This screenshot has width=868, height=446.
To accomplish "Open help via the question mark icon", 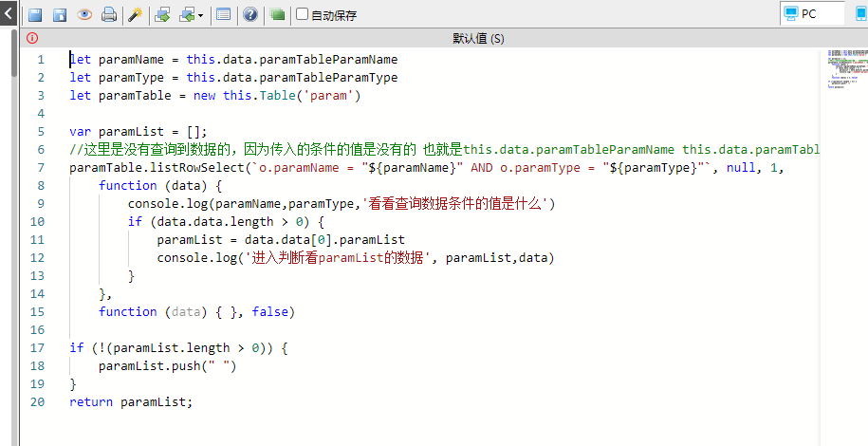I will pos(250,15).
